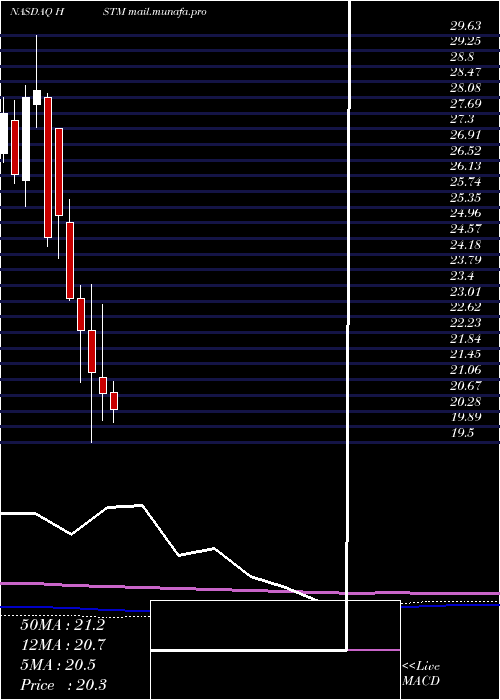The height and width of the screenshot is (700, 500).
Task: Click the 26.13 price axis label
Action: pyautogui.click(x=465, y=166)
